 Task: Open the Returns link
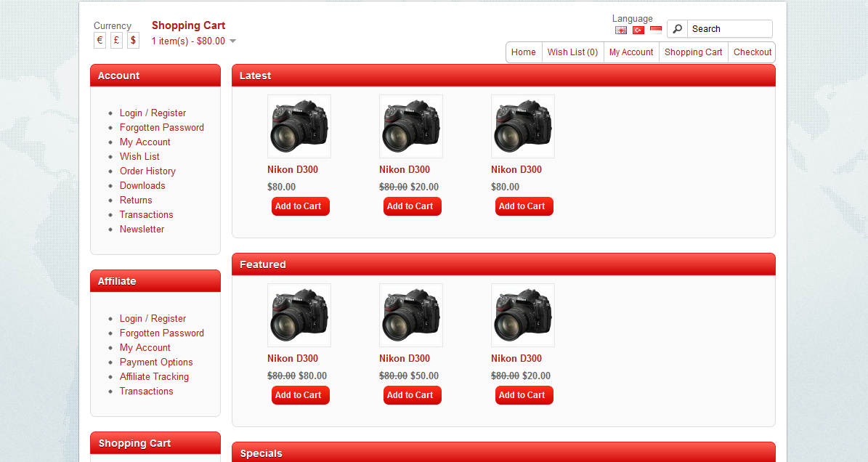[136, 200]
